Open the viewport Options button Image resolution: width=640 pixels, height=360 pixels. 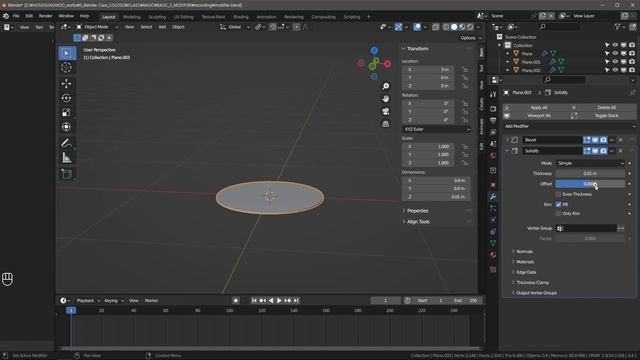click(x=471, y=38)
